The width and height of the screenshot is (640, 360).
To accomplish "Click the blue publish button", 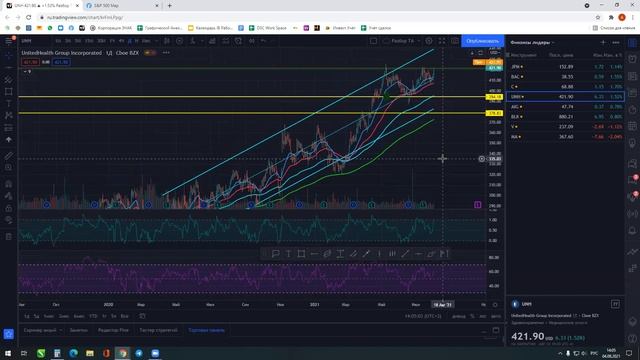I will point(482,41).
